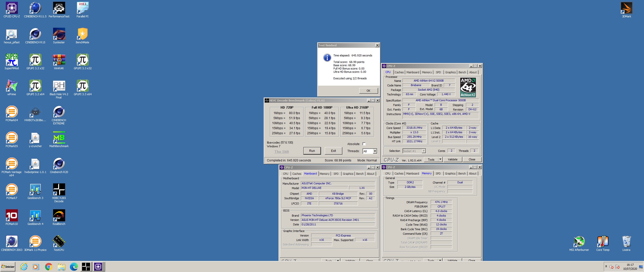Open SPD tab in CPU-Z Mainboard window
This screenshot has height=272, width=644.
click(336, 174)
